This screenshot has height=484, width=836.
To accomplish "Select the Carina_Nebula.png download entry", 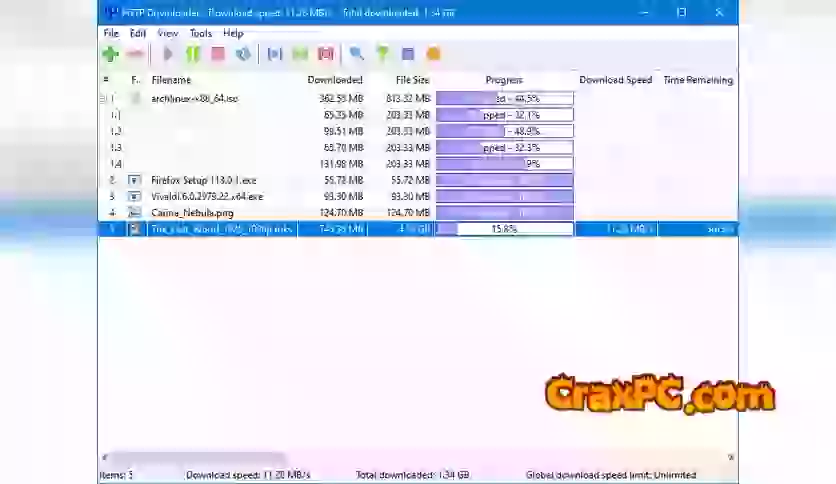I will [191, 213].
